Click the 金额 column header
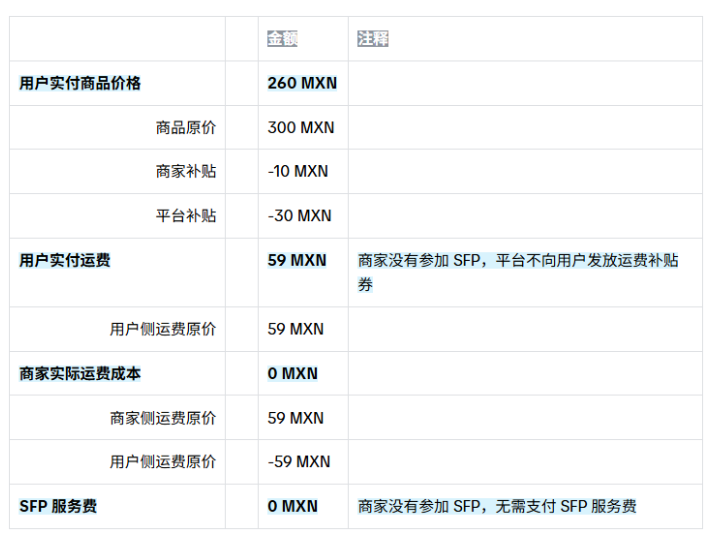The image size is (714, 544). [282, 39]
